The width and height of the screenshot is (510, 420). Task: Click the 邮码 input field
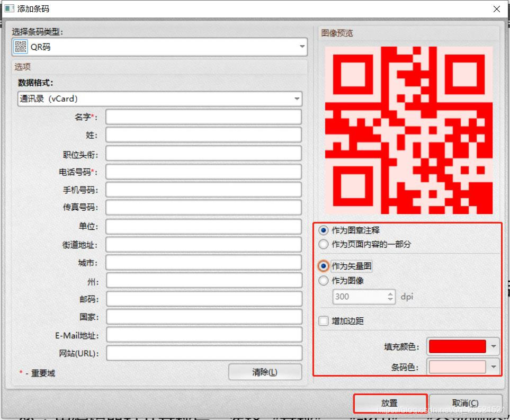[x=204, y=299]
